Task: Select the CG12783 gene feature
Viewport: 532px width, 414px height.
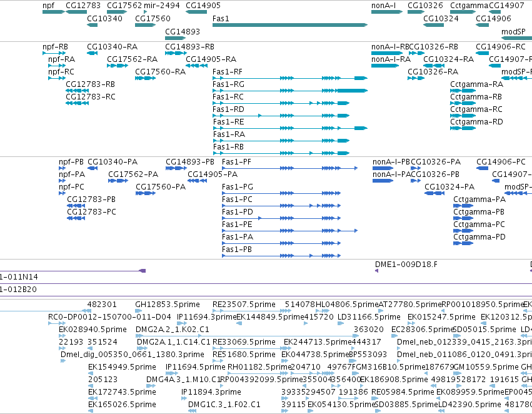Action: 76,12
